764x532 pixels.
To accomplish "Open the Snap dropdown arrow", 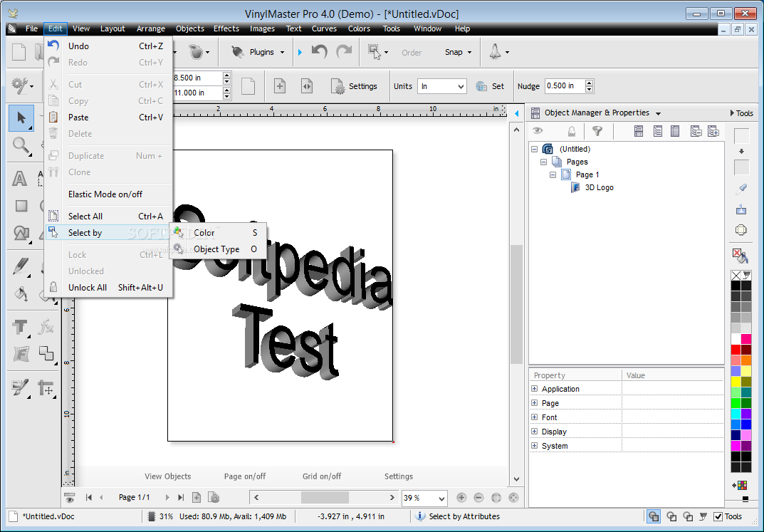I will click(470, 52).
